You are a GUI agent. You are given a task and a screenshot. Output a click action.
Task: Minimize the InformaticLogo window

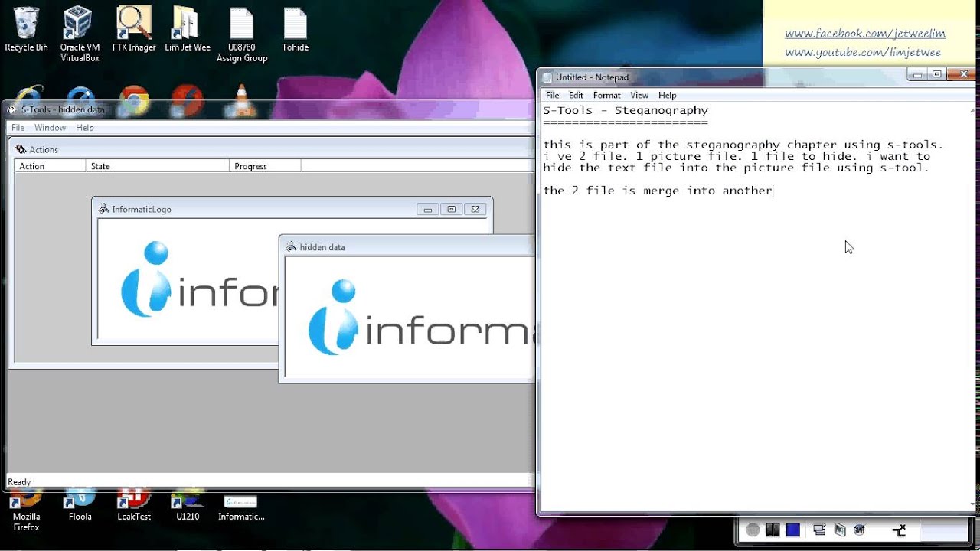428,209
